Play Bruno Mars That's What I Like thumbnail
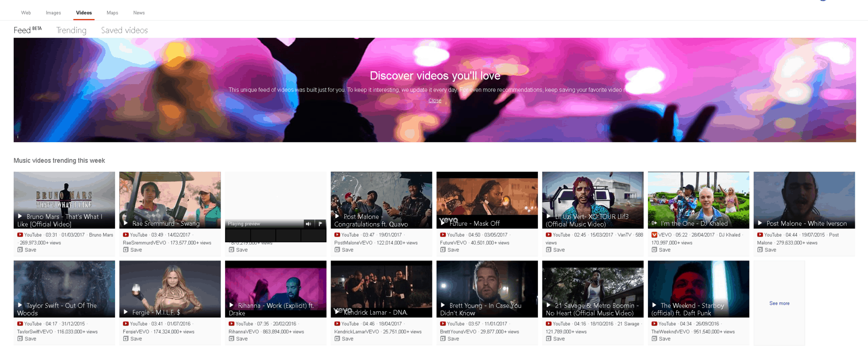The height and width of the screenshot is (351, 868). (64, 200)
